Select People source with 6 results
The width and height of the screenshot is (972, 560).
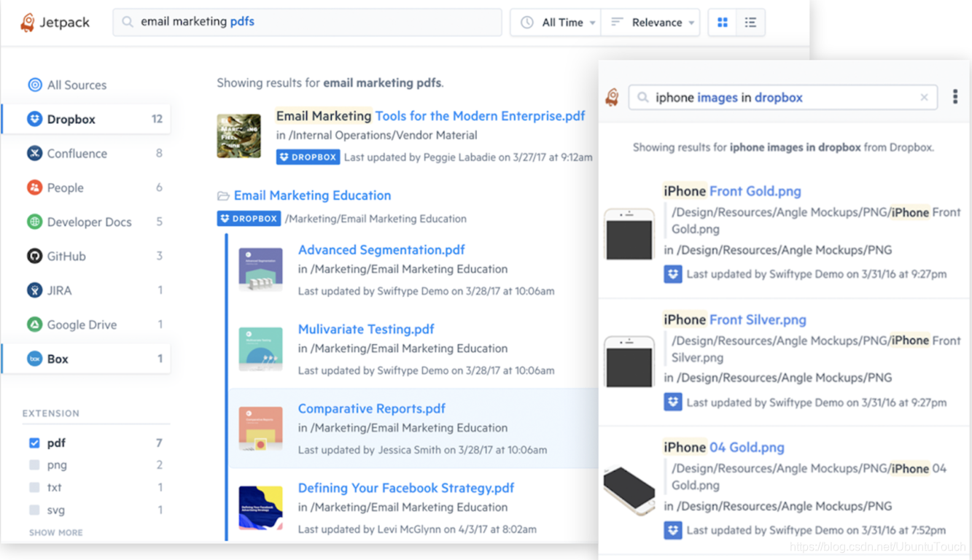point(86,187)
